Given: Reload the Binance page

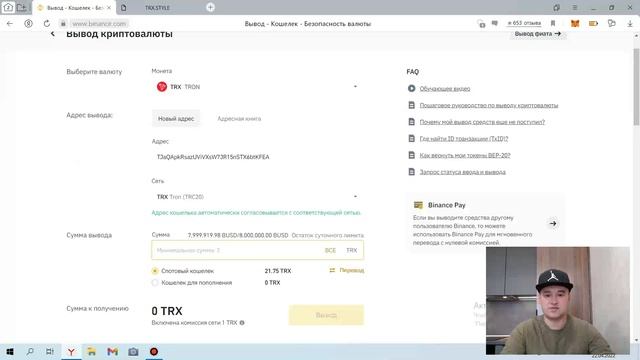Looking at the screenshot, I should 47,24.
